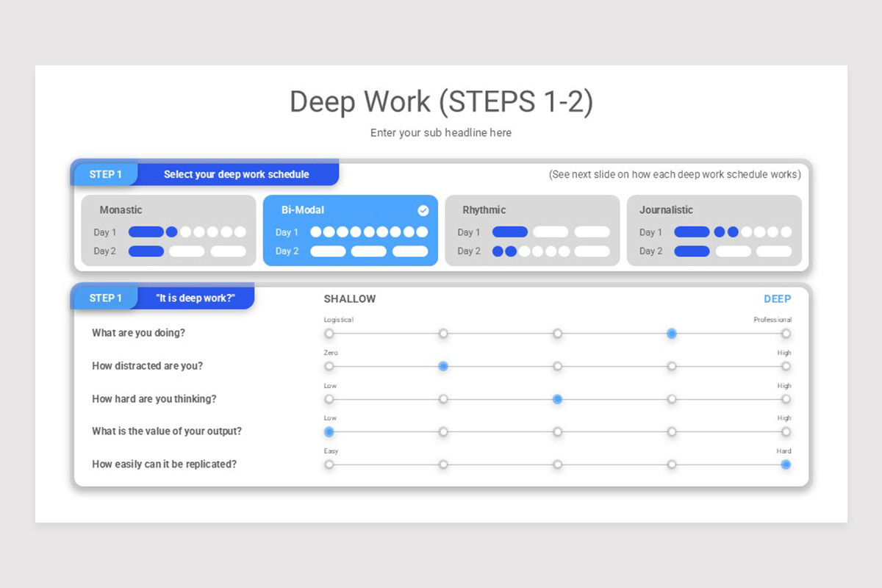Image resolution: width=882 pixels, height=588 pixels.
Task: Click the Journalistic Day 2 blue pill
Action: tap(692, 251)
